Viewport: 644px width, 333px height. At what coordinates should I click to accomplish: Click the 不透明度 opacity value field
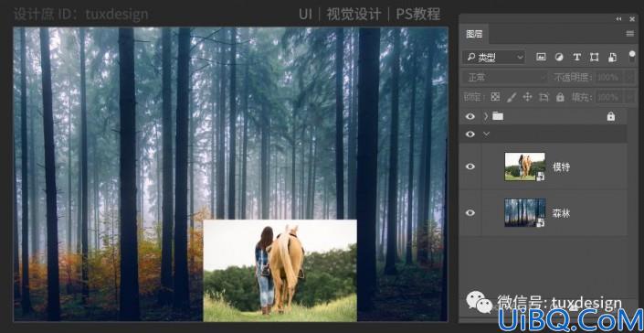click(x=609, y=77)
